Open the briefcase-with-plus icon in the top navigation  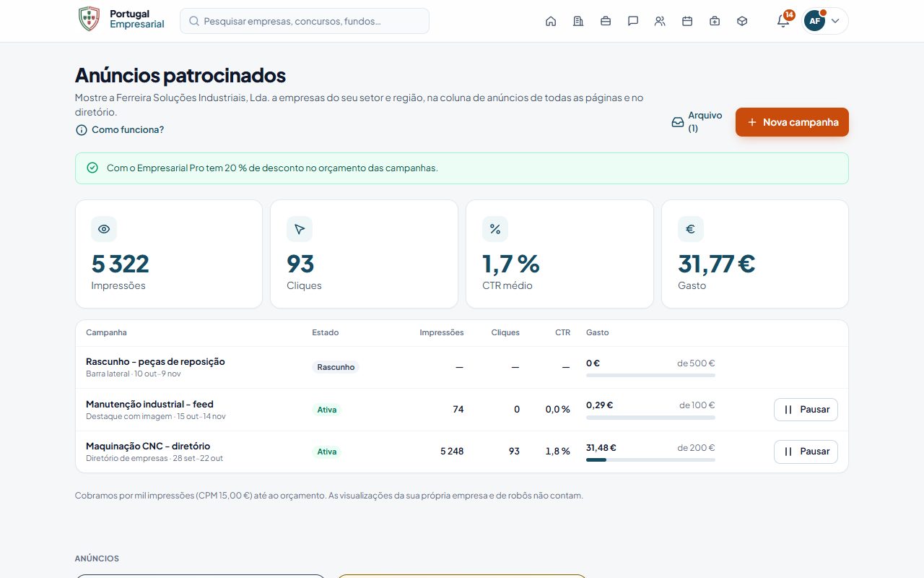[715, 21]
